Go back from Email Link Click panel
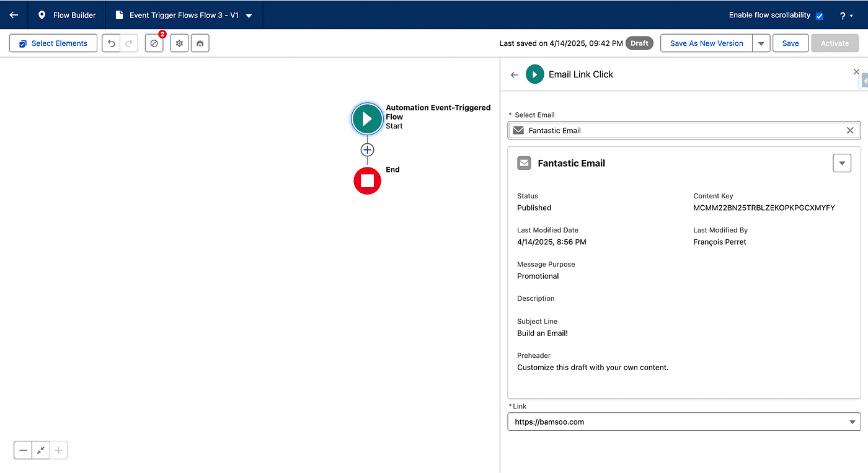The height and width of the screenshot is (473, 868). click(514, 74)
